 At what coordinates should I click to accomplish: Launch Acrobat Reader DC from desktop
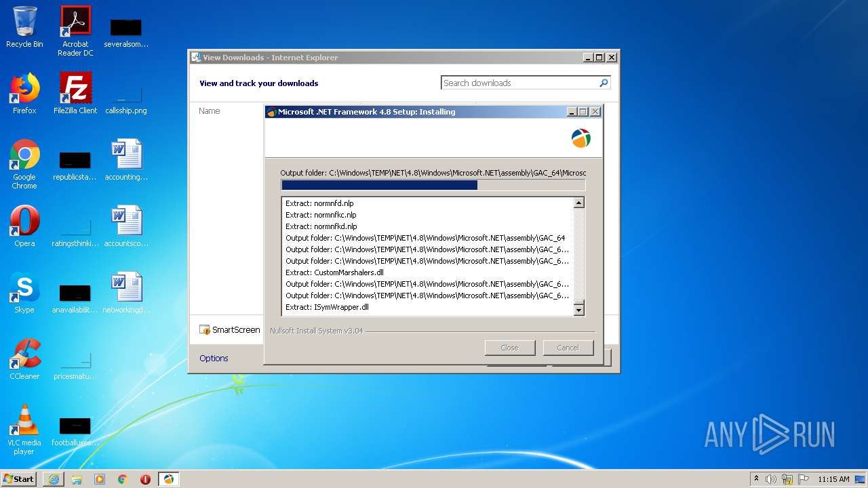tap(75, 30)
